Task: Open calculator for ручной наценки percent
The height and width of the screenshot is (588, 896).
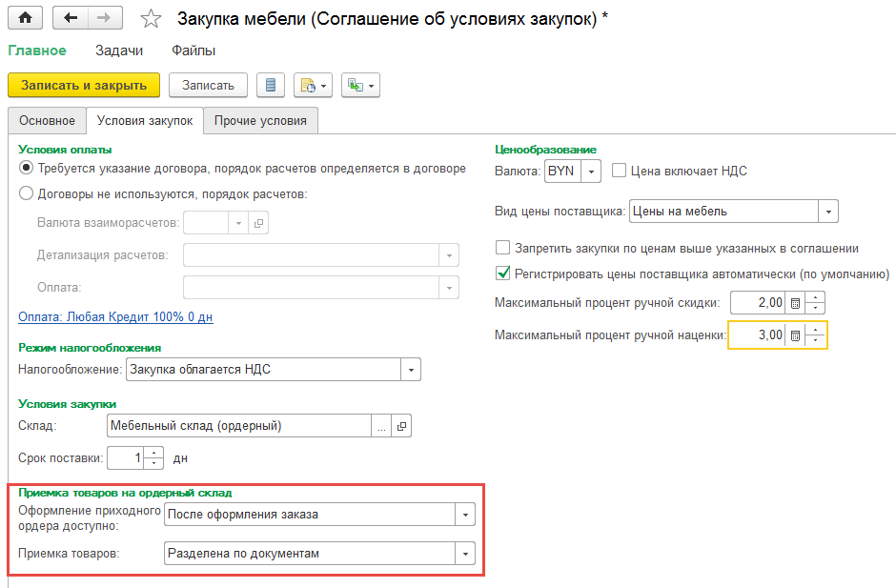Action: click(794, 335)
